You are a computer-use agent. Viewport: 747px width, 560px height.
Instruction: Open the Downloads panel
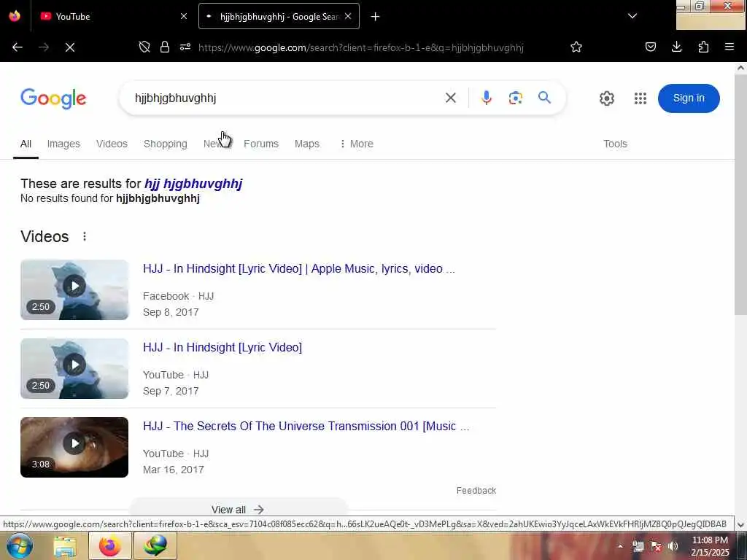676,47
